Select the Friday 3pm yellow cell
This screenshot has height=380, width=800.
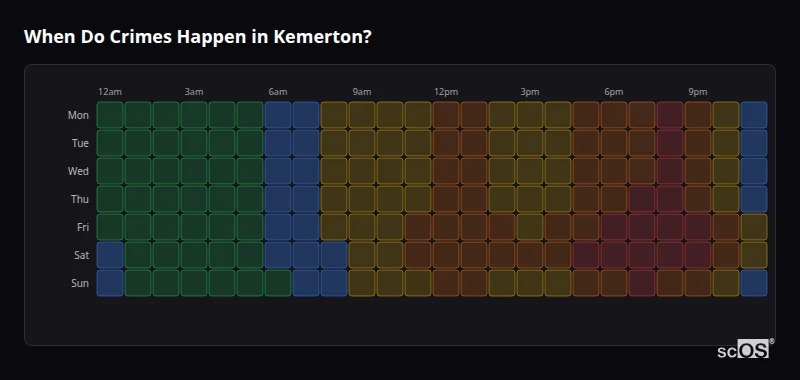(530, 227)
